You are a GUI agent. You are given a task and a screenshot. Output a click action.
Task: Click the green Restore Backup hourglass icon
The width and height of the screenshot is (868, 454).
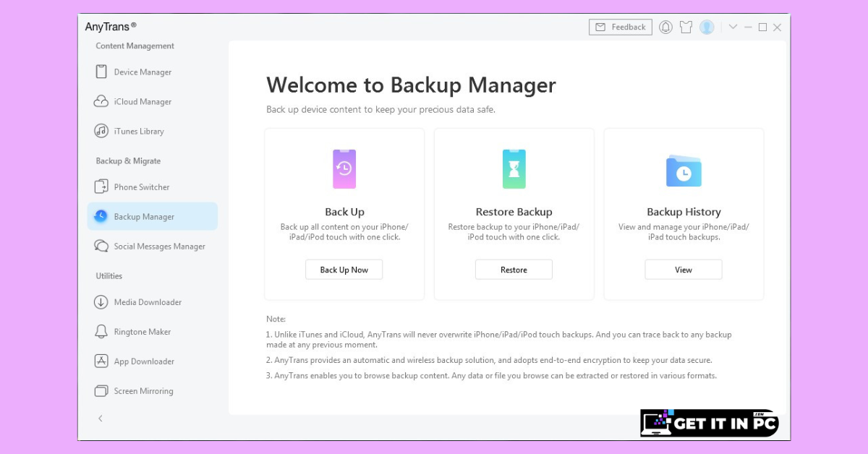pos(514,169)
